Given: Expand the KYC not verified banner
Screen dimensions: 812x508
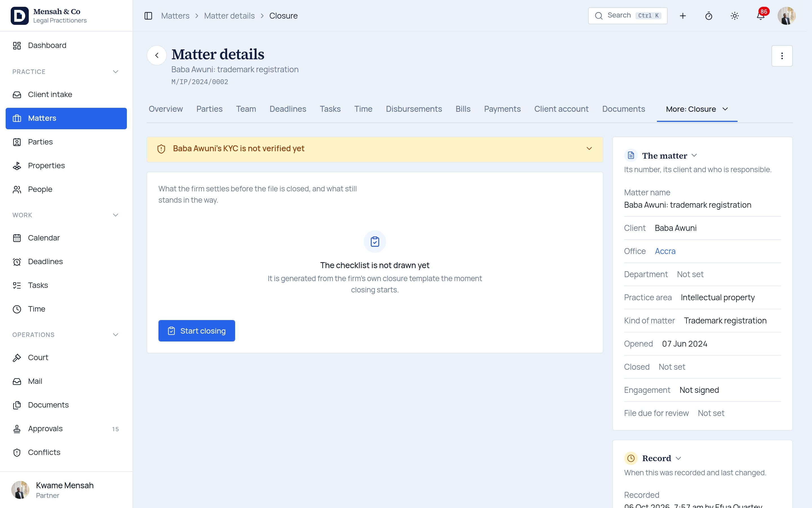Looking at the screenshot, I should [589, 148].
